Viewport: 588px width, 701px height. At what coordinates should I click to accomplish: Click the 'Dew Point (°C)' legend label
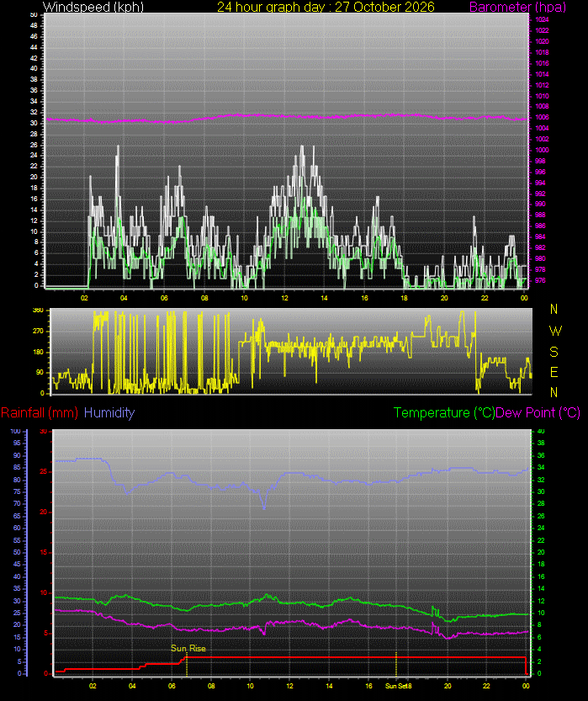(x=538, y=412)
